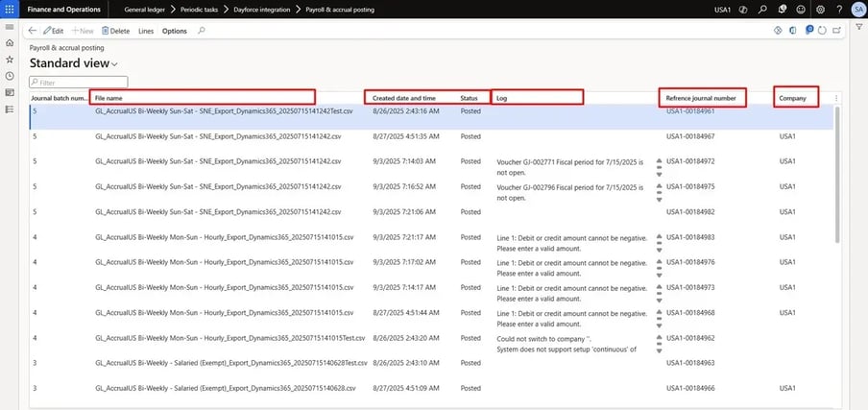Click Refrence journal number column header
This screenshot has width=868, height=410.
[x=703, y=97]
